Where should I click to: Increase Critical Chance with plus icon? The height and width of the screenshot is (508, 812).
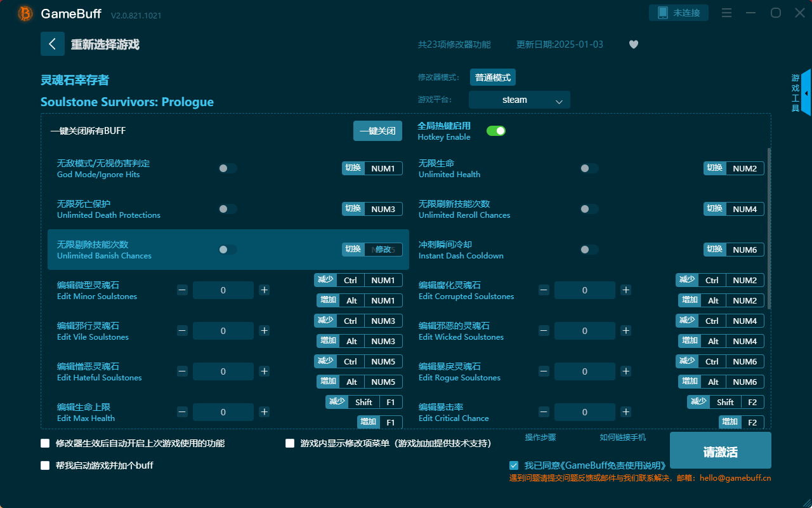[x=626, y=412]
